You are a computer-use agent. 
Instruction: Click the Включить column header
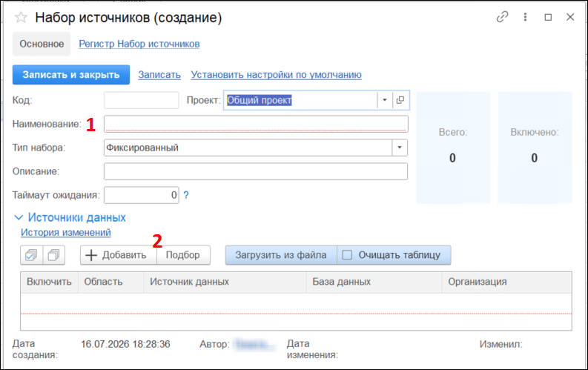[x=49, y=282]
